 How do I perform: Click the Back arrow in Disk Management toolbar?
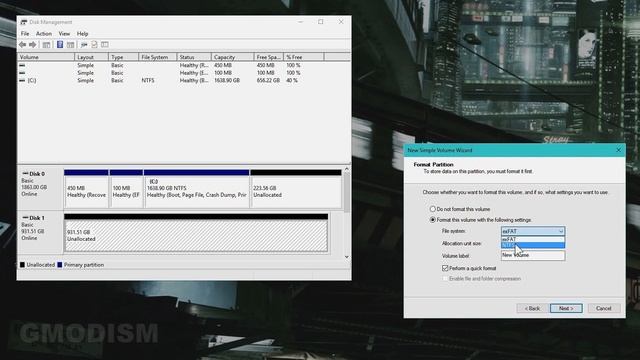click(x=22, y=44)
